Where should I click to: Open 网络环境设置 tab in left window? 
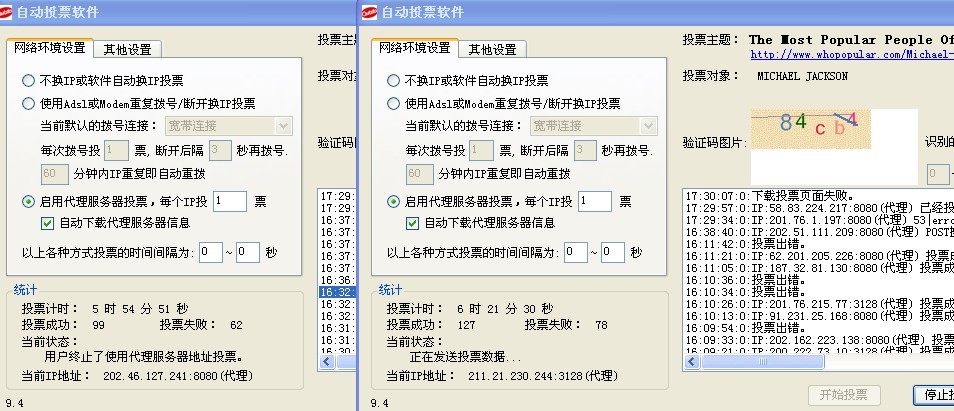tap(50, 48)
